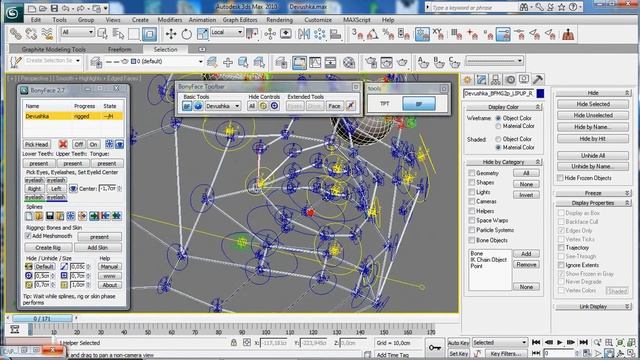Click the pin icon in BonyFace Toolbar
The width and height of the screenshot is (640, 360).
[350, 106]
